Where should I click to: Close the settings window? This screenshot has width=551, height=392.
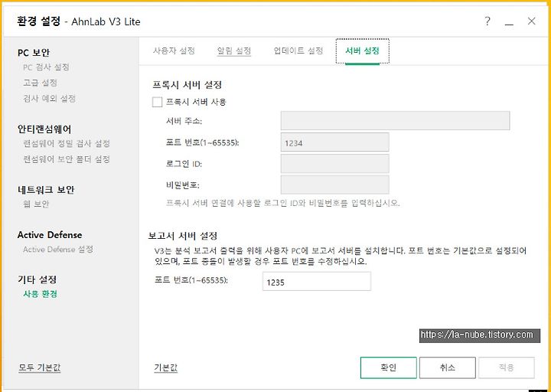click(x=531, y=21)
